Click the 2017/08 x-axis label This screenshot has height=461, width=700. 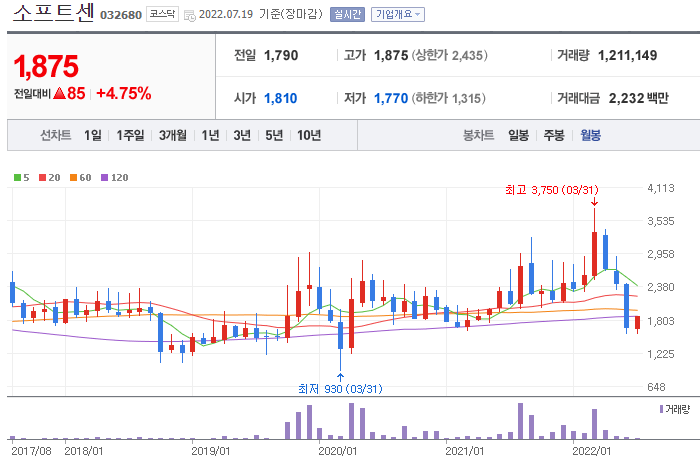[x=31, y=451]
